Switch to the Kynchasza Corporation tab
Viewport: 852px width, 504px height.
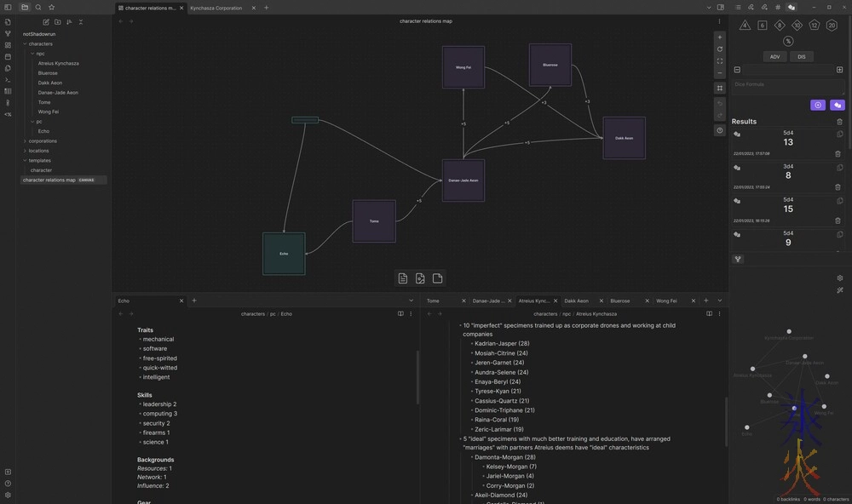[x=216, y=8]
